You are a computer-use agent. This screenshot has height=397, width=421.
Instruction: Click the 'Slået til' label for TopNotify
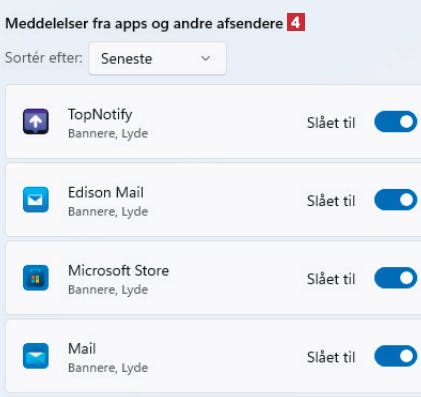point(331,123)
